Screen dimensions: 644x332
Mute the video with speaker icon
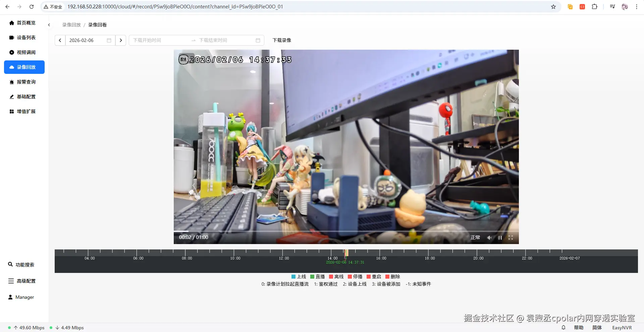point(489,238)
